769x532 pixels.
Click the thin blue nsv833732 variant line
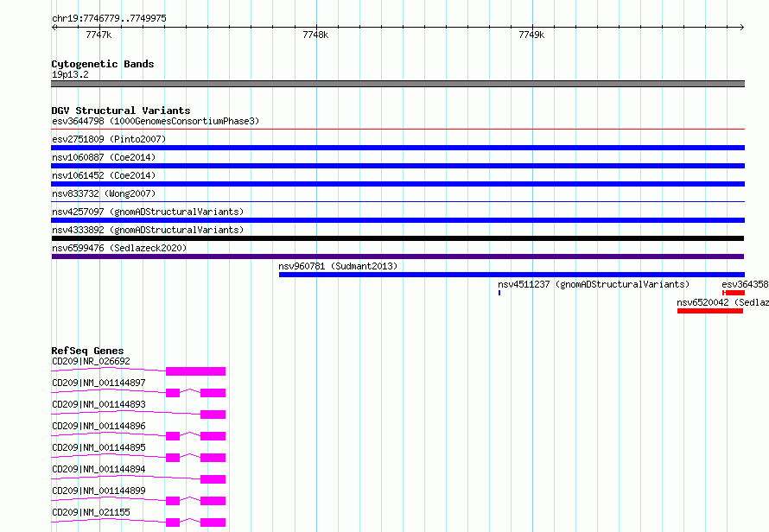pos(397,201)
